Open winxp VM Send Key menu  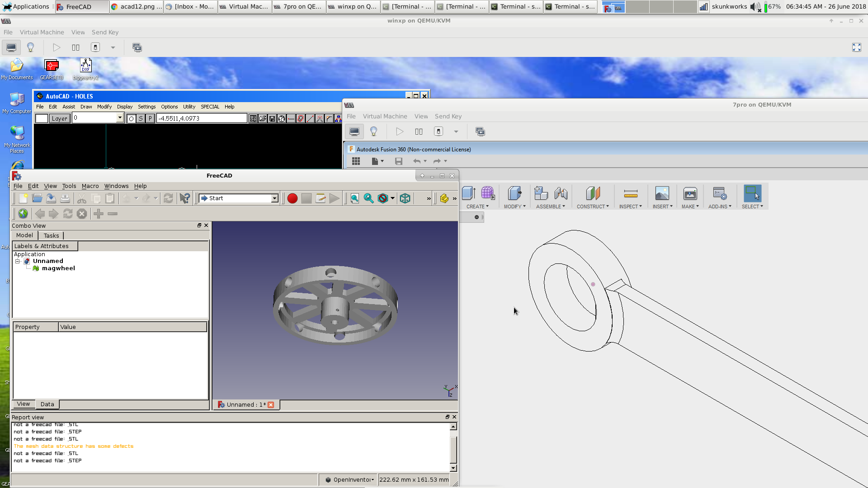[x=105, y=33]
